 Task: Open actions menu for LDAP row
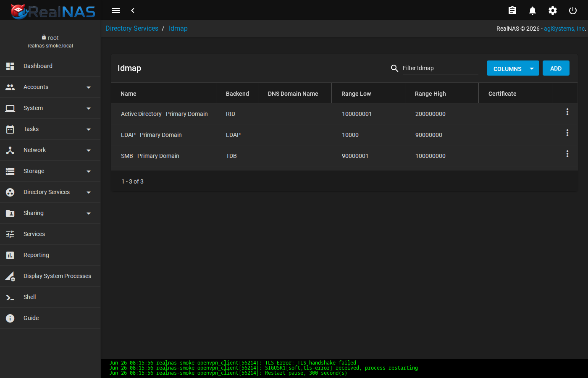(x=567, y=133)
